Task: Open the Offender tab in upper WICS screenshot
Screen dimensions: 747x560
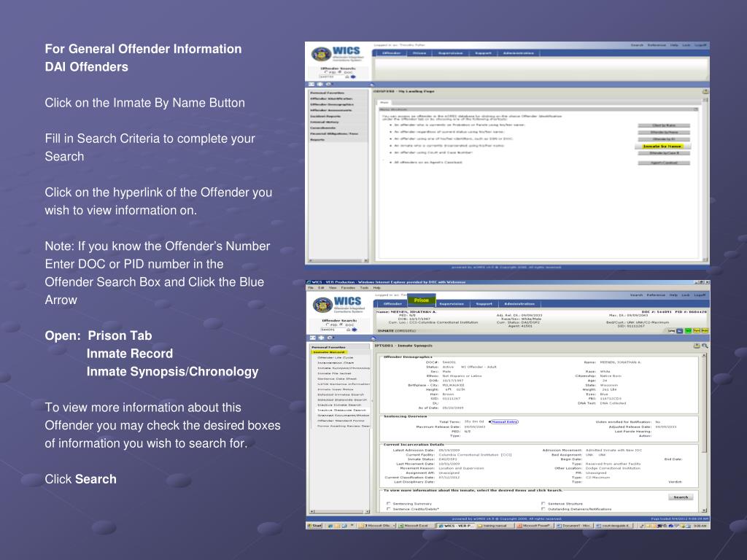Action: point(392,52)
